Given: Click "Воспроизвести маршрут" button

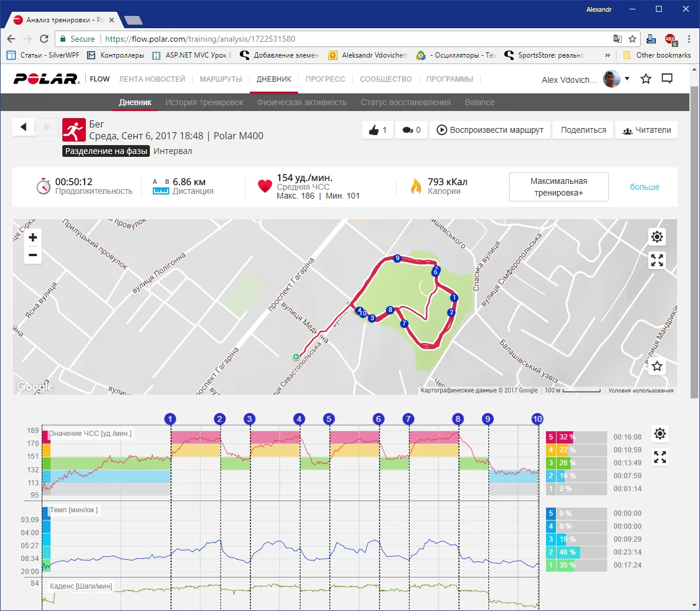Looking at the screenshot, I should click(x=490, y=130).
